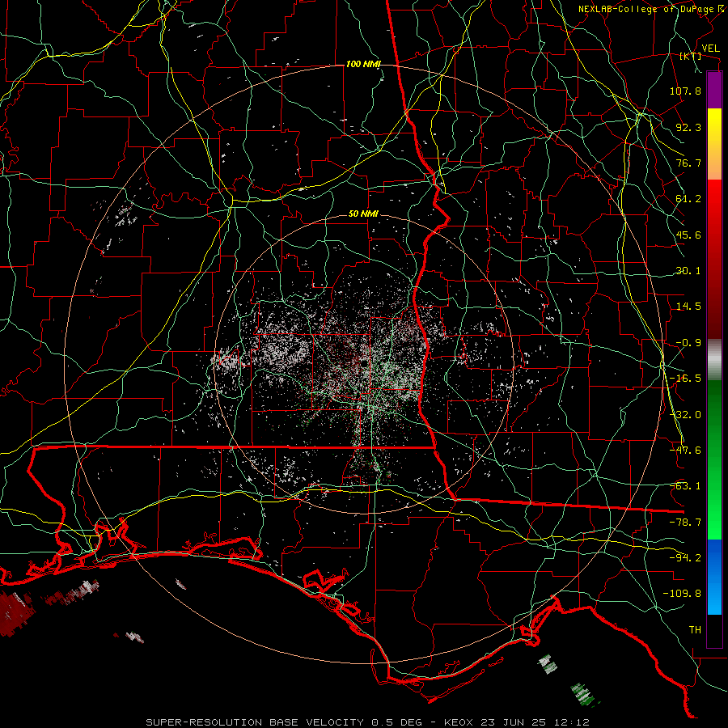This screenshot has height=728, width=728.
Task: Select the 45.6 velocity scale value
Action: click(688, 235)
